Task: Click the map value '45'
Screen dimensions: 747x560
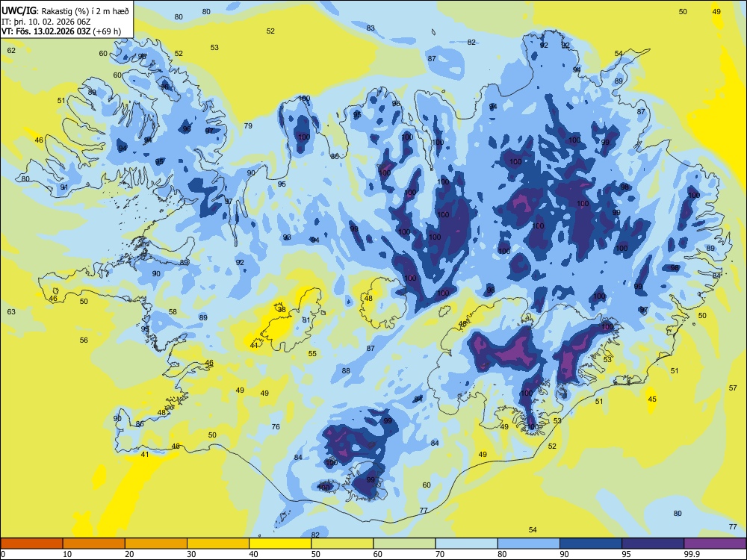Action: 652,399
